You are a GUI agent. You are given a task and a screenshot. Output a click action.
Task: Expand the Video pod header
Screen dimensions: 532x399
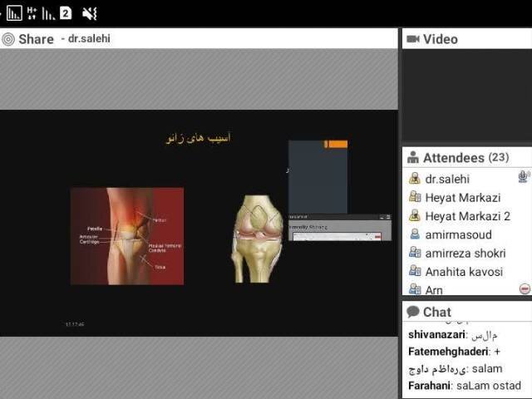pyautogui.click(x=441, y=39)
